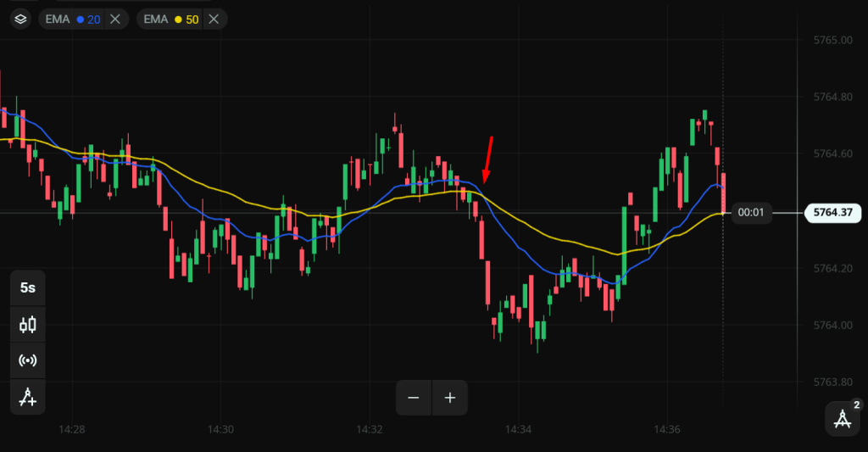Viewport: 868px width, 452px height.
Task: Open the drawings list showing badge 2
Action: tap(843, 418)
